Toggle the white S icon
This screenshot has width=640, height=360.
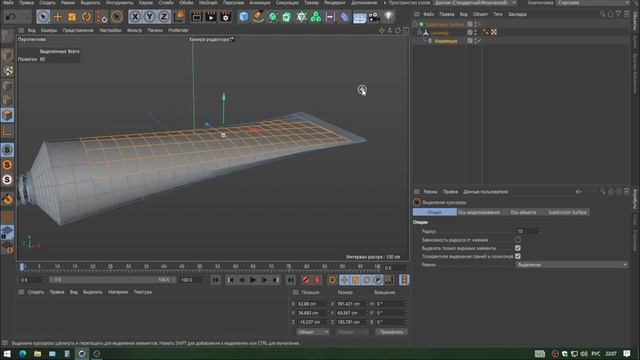[7, 180]
